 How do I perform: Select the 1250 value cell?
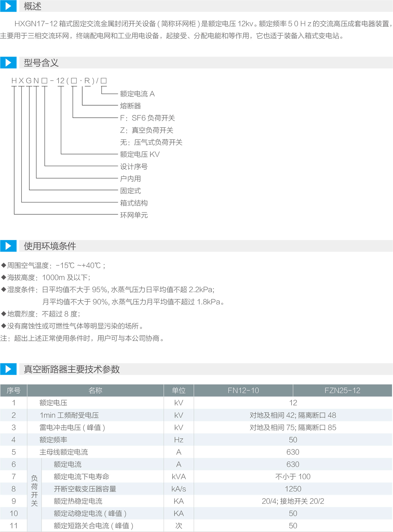point(293,489)
